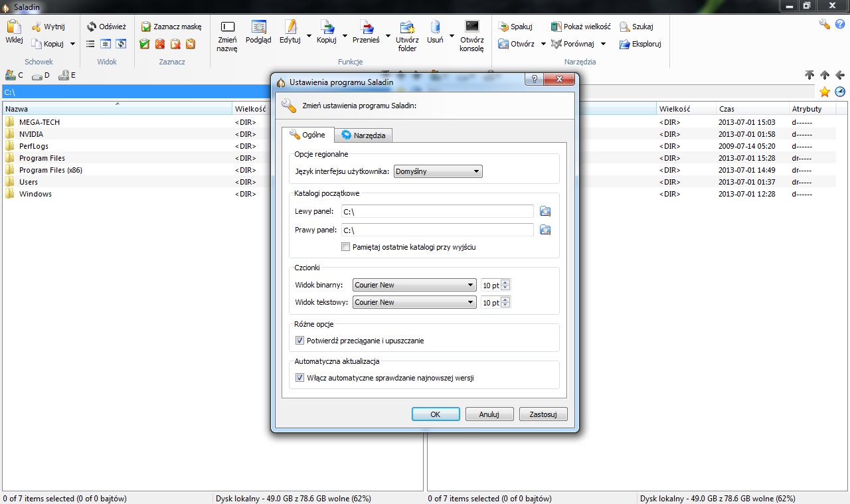Expand arrow next to Usuń
Viewport: 850px width, 504px height.
click(x=452, y=36)
